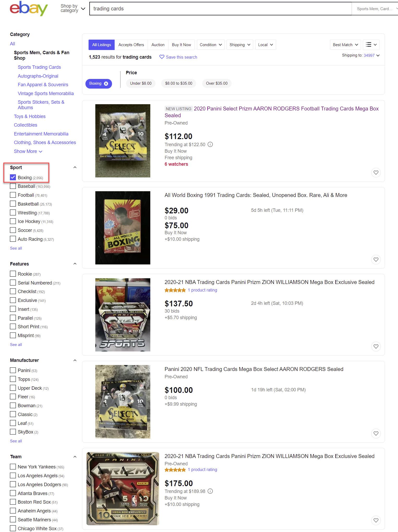Open trending price info for $189.98

click(210, 491)
